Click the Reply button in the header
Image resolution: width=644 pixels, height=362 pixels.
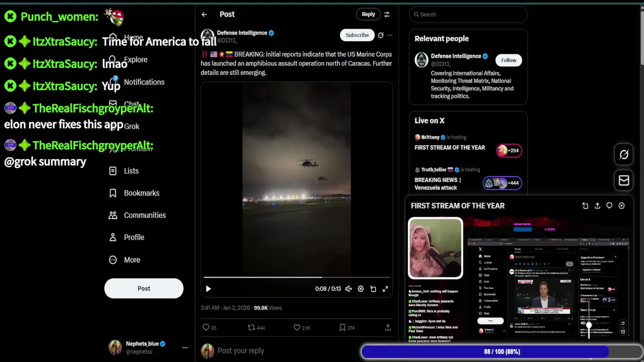pyautogui.click(x=368, y=15)
